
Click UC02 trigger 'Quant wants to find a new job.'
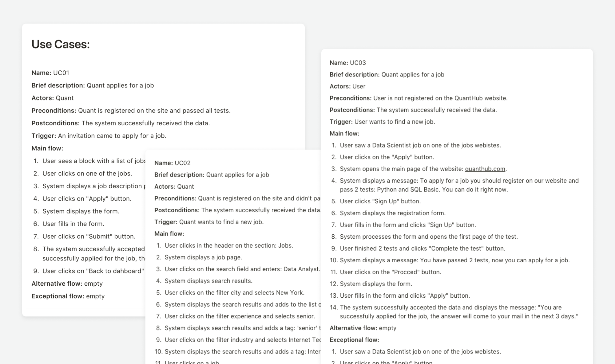(x=221, y=222)
